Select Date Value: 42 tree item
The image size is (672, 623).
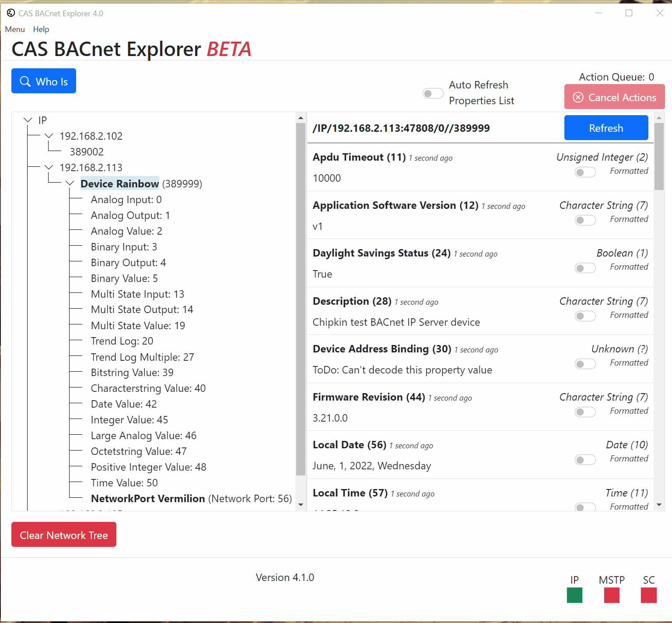[124, 404]
